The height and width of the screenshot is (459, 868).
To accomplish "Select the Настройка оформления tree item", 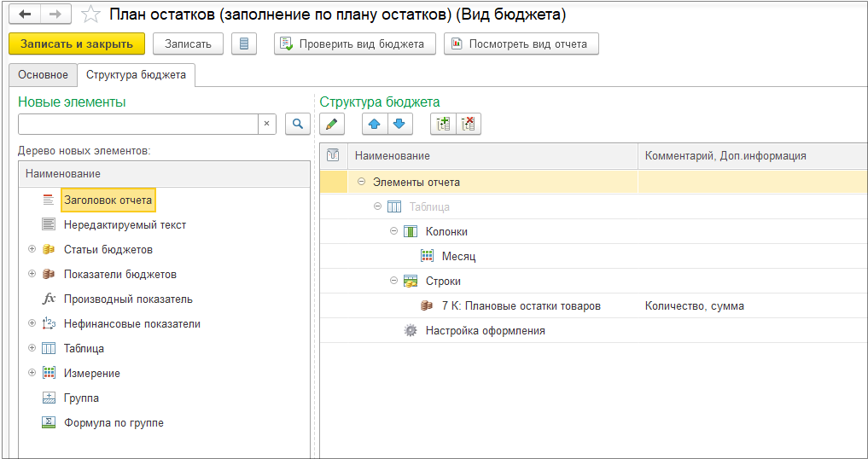I will (485, 330).
